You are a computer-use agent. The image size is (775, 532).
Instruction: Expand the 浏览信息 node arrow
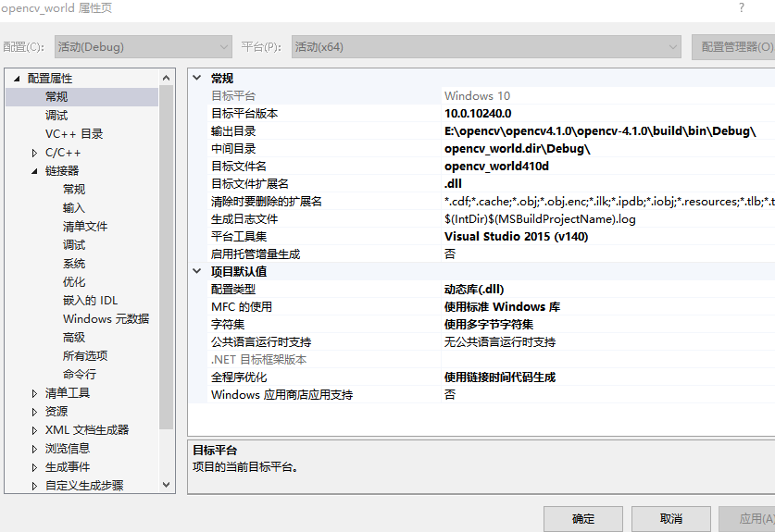pos(34,449)
